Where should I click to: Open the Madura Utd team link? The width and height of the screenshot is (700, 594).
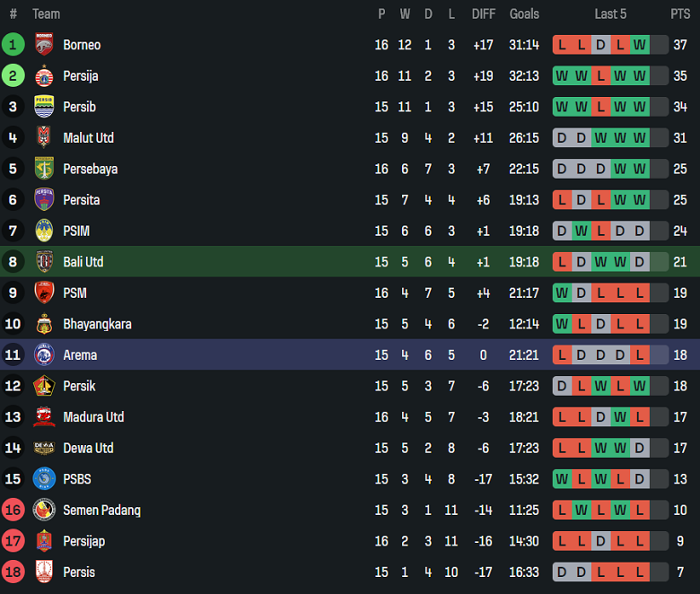coord(93,417)
